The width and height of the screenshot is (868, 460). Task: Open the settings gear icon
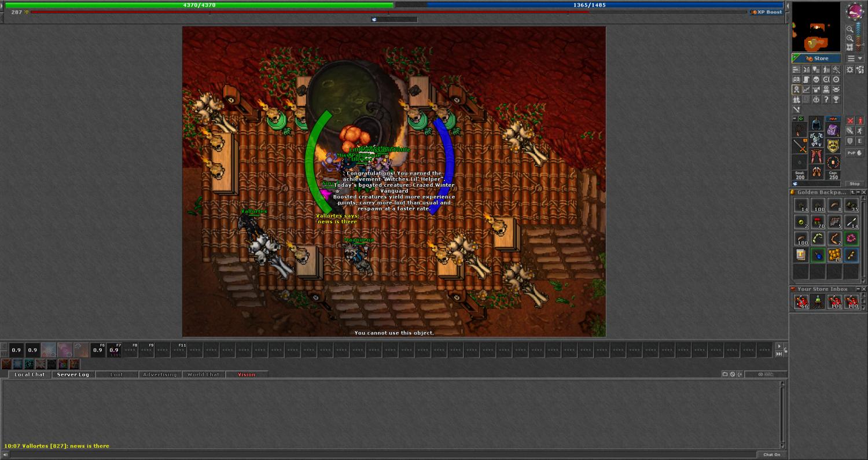(849, 69)
